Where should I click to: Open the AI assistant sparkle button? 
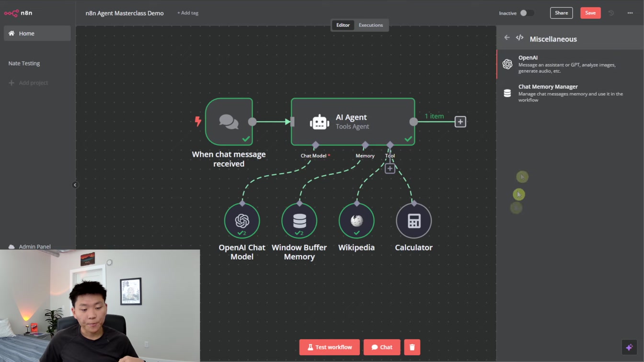629,348
